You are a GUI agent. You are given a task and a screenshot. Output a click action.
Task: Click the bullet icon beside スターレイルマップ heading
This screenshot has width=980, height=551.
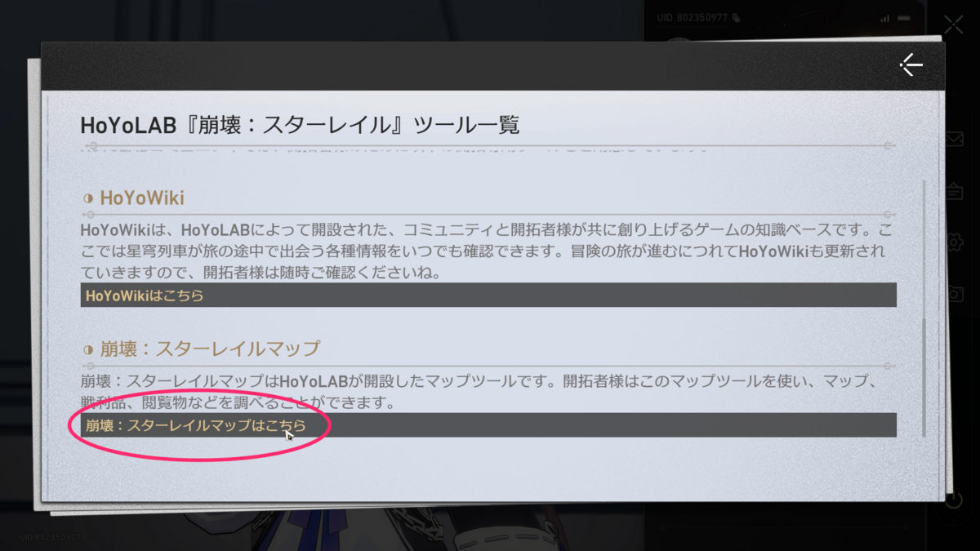coord(88,349)
